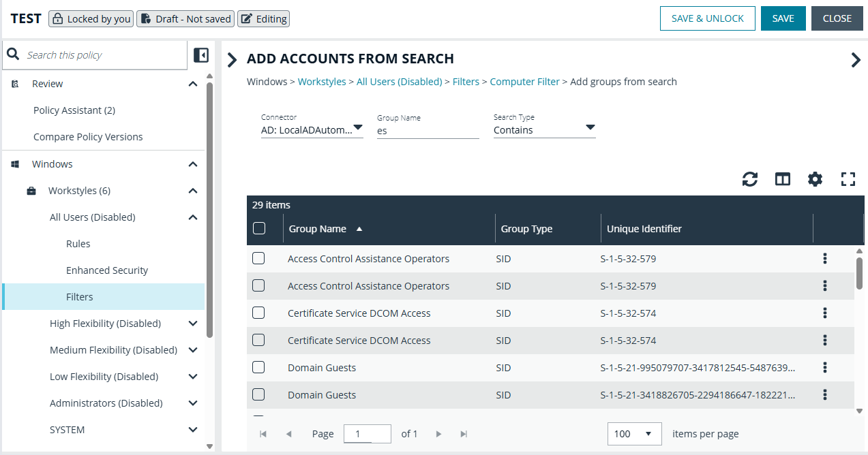Check first Domain Guests row checkbox
Screen dimensions: 868x455
[258, 367]
